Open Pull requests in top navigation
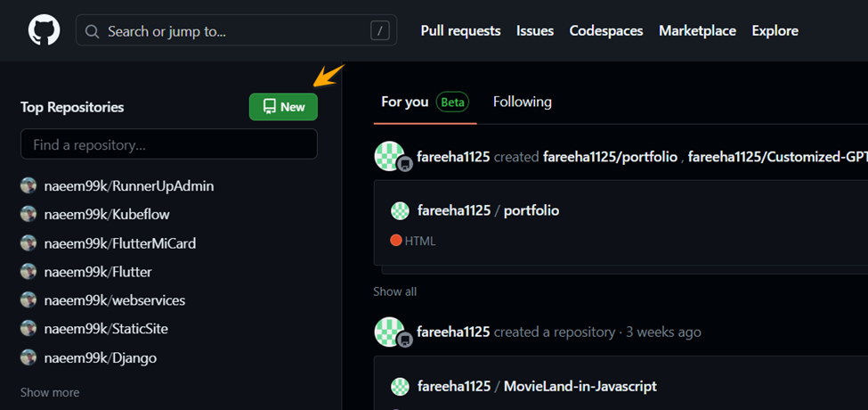Image resolution: width=868 pixels, height=410 pixels. (x=460, y=30)
